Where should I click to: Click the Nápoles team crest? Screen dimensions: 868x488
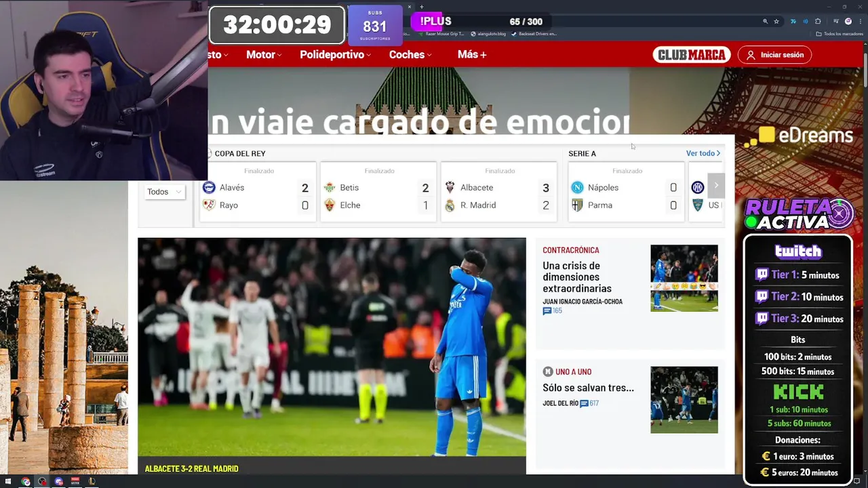(x=577, y=187)
